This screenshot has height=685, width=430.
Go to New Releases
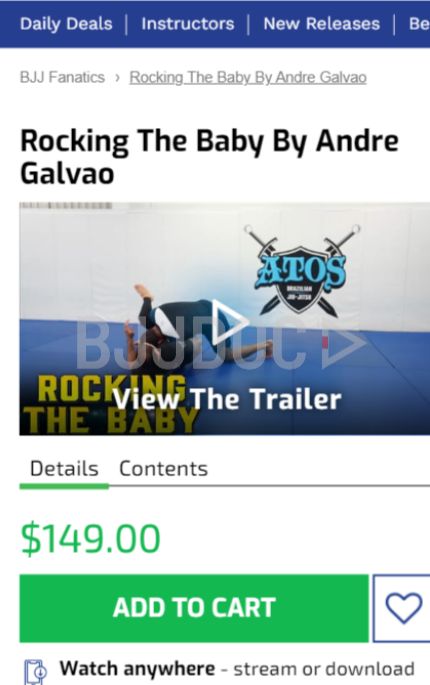(x=322, y=24)
